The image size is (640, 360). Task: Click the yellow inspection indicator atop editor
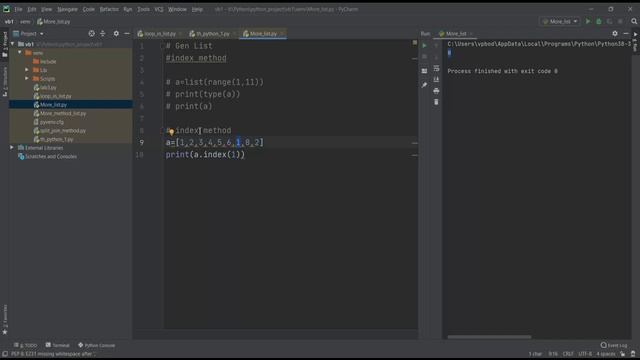415,42
